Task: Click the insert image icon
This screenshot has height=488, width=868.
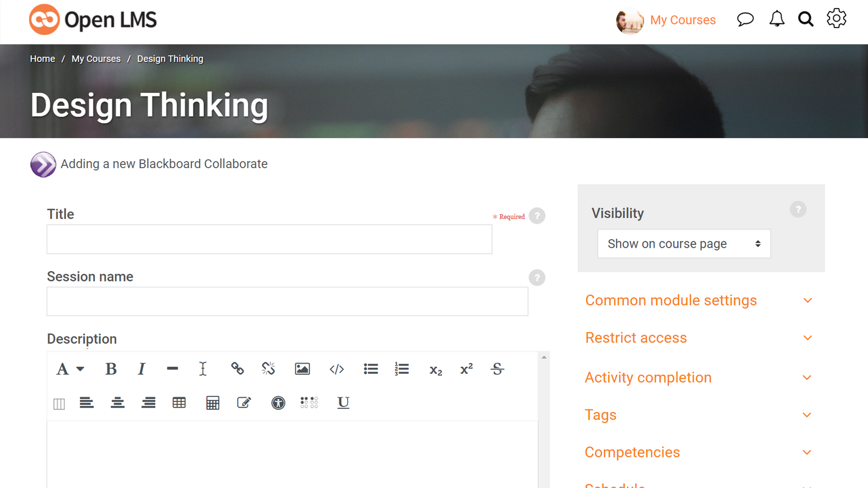Action: 302,369
